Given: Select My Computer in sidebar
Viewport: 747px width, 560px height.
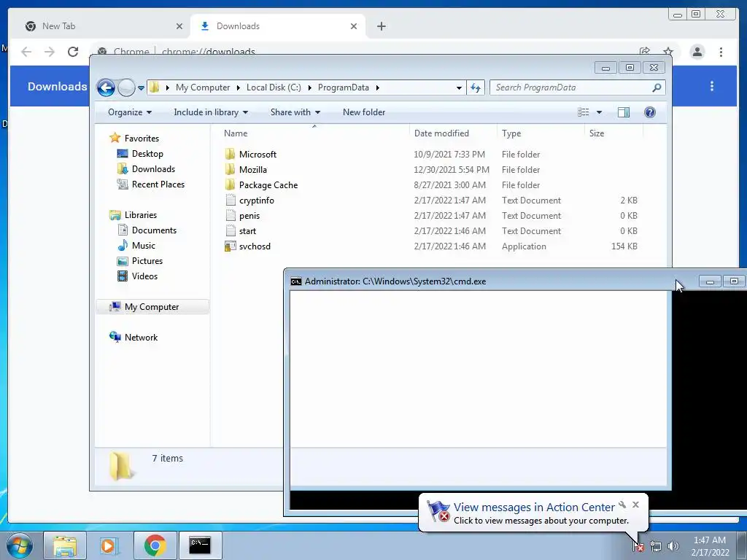Looking at the screenshot, I should (x=152, y=307).
